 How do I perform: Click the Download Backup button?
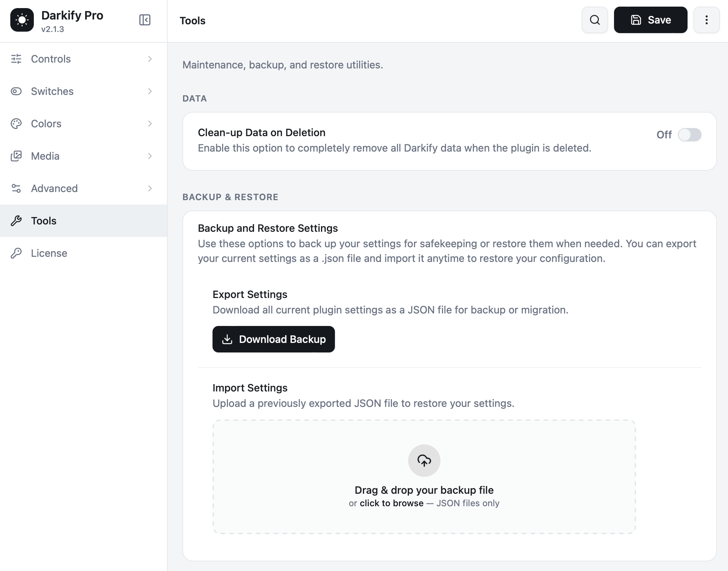[x=274, y=339]
